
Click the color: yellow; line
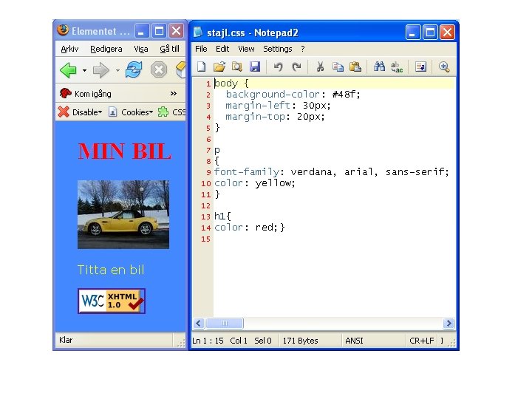click(254, 183)
